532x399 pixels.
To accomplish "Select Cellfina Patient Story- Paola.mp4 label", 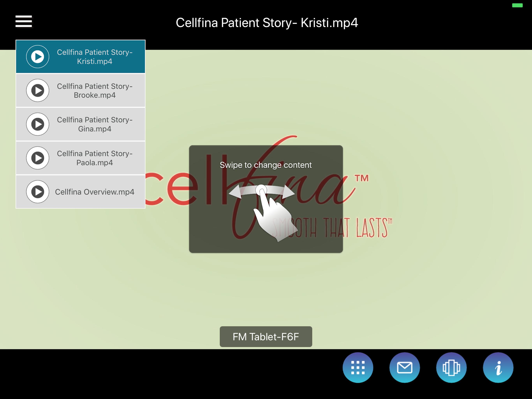I will (94, 158).
